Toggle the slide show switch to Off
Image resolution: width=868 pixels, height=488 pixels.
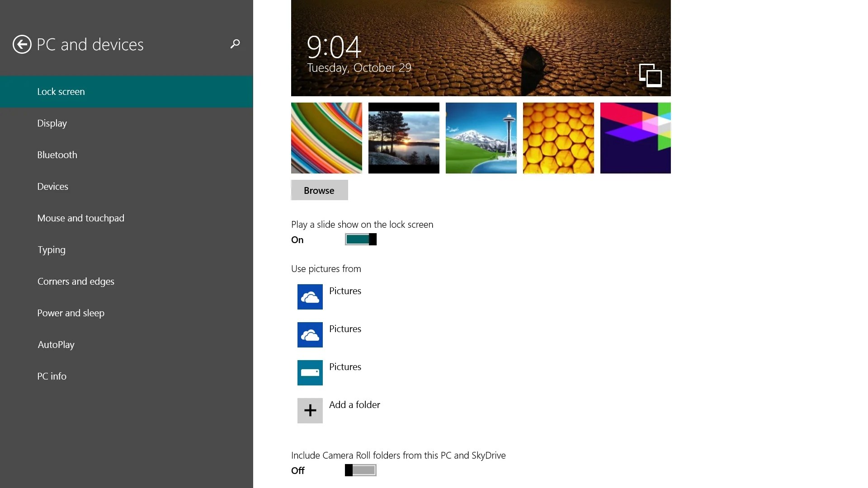pyautogui.click(x=361, y=239)
